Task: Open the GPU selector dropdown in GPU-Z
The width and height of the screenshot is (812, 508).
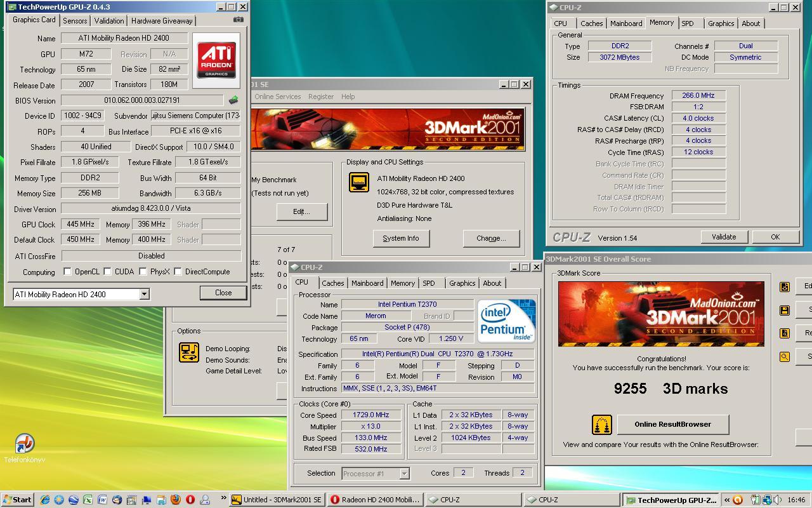Action: click(x=144, y=294)
